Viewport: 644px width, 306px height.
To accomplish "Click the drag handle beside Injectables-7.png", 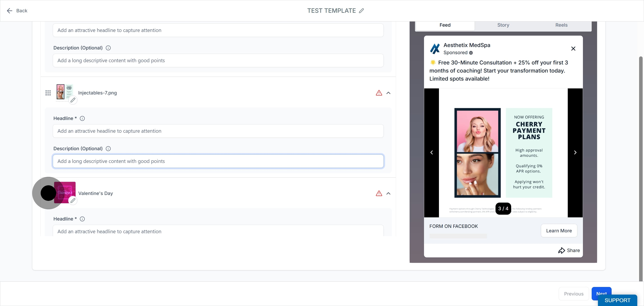I will [48, 93].
